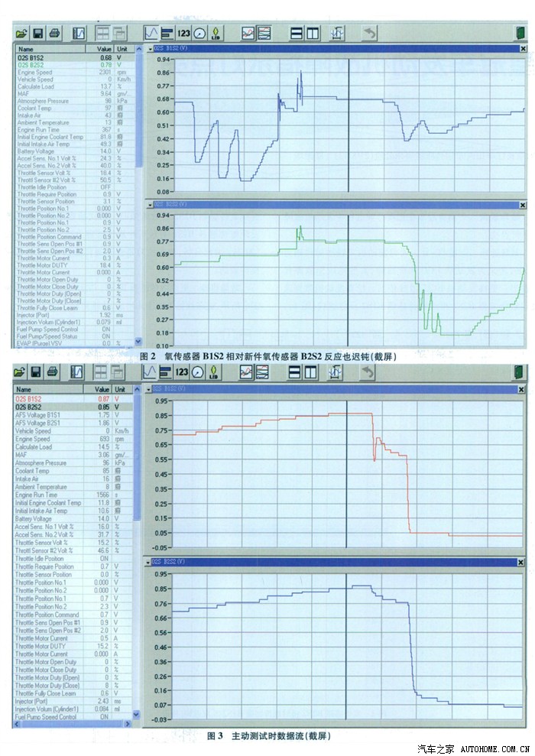
Task: Click the printer icon in the upper toolbar
Action: point(54,33)
